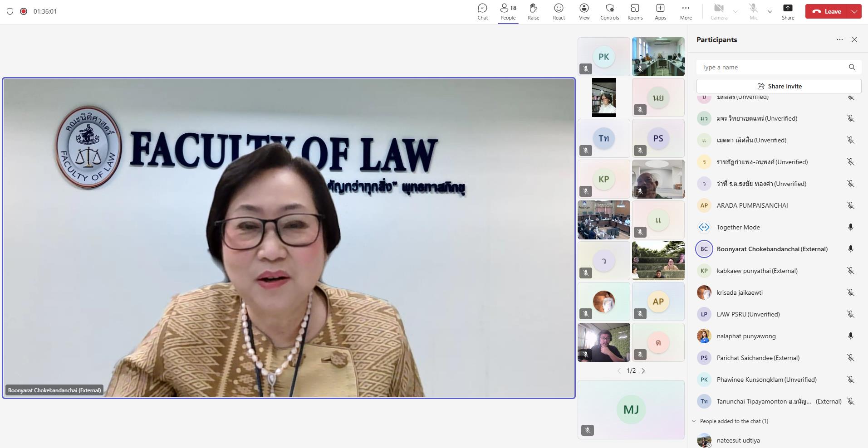Screen dimensions: 868x448
Task: Click nalaphat punyawong profile avatar
Action: click(x=704, y=336)
